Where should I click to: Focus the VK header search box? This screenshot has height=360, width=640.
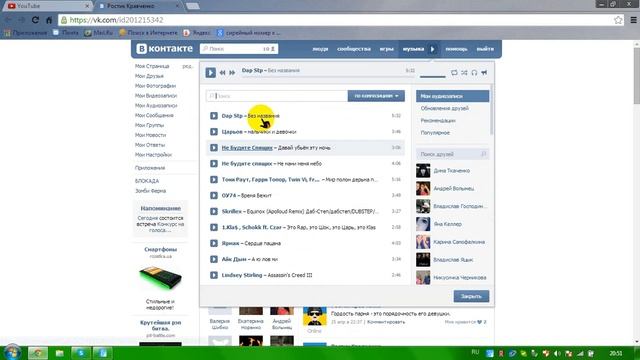tap(239, 49)
